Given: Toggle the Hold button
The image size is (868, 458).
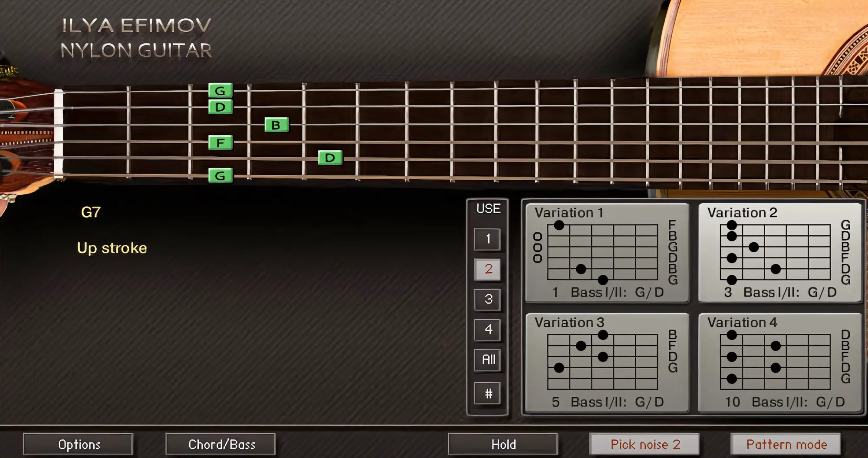Looking at the screenshot, I should [x=503, y=444].
